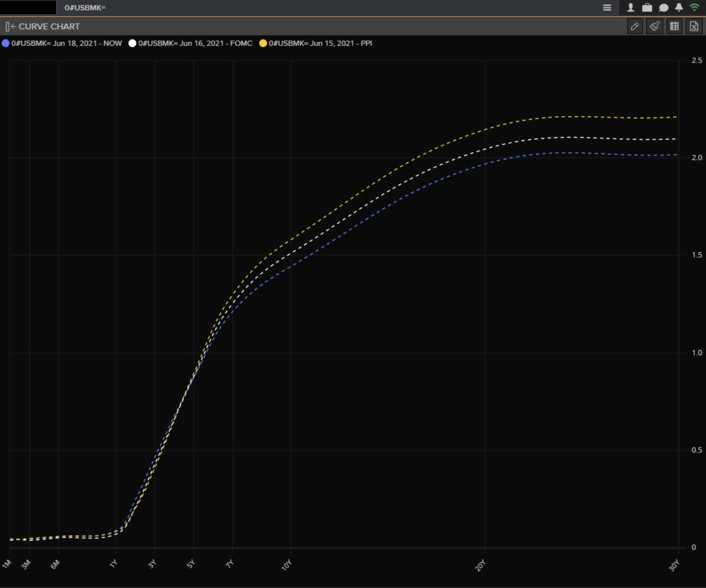Switch to the table data view

pyautogui.click(x=674, y=26)
